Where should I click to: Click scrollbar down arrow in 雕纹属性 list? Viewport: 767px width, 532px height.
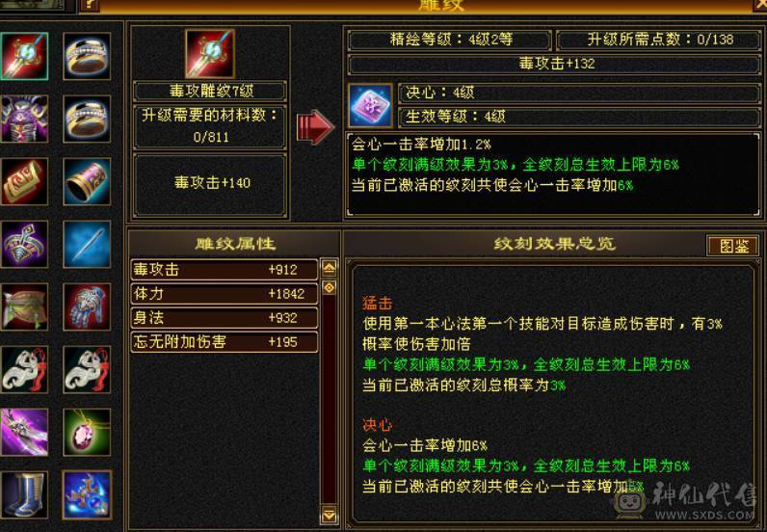coord(330,515)
